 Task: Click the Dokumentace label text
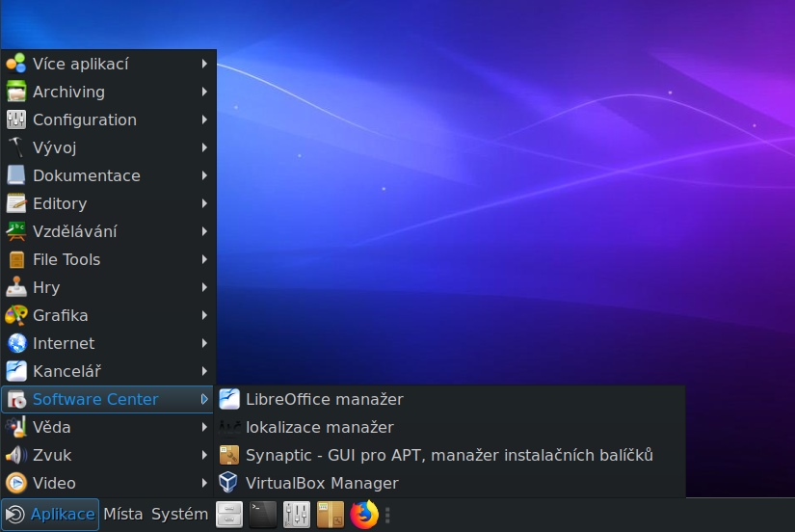pyautogui.click(x=87, y=175)
